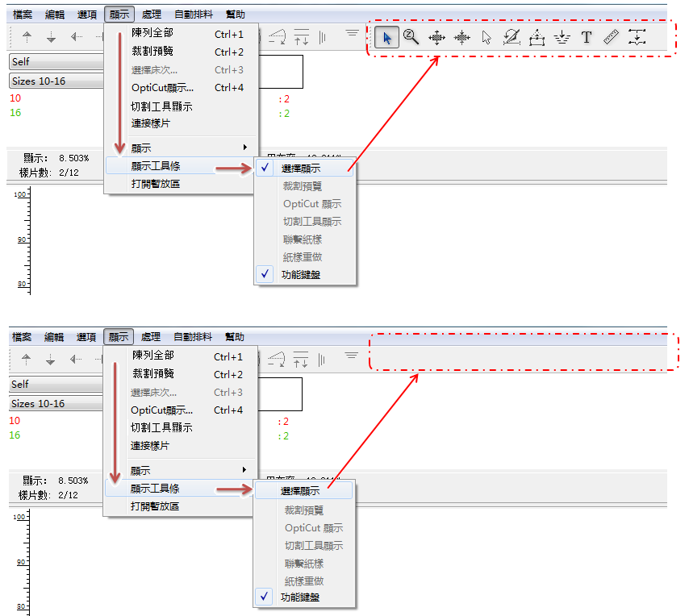This screenshot has width=689, height=616.
Task: Click the 顯示 menu title in lower window
Action: click(119, 337)
